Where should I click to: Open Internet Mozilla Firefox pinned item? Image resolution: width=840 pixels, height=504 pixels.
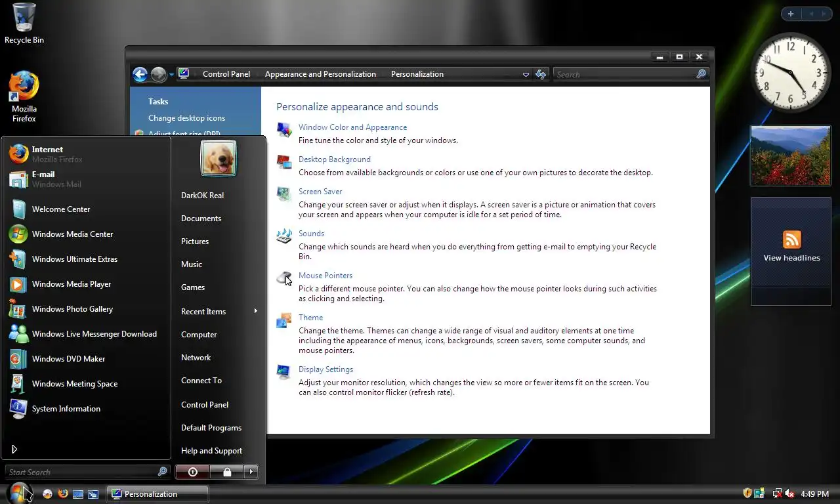[87, 154]
